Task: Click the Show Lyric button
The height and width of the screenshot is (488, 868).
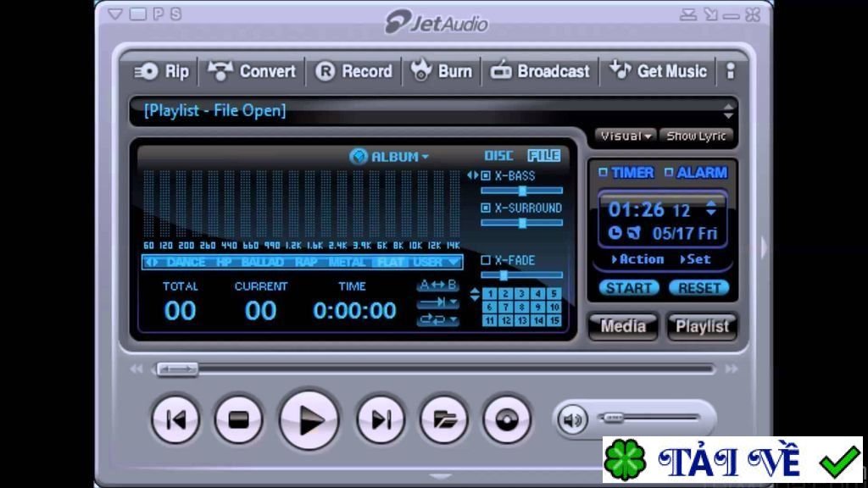Action: tap(696, 136)
